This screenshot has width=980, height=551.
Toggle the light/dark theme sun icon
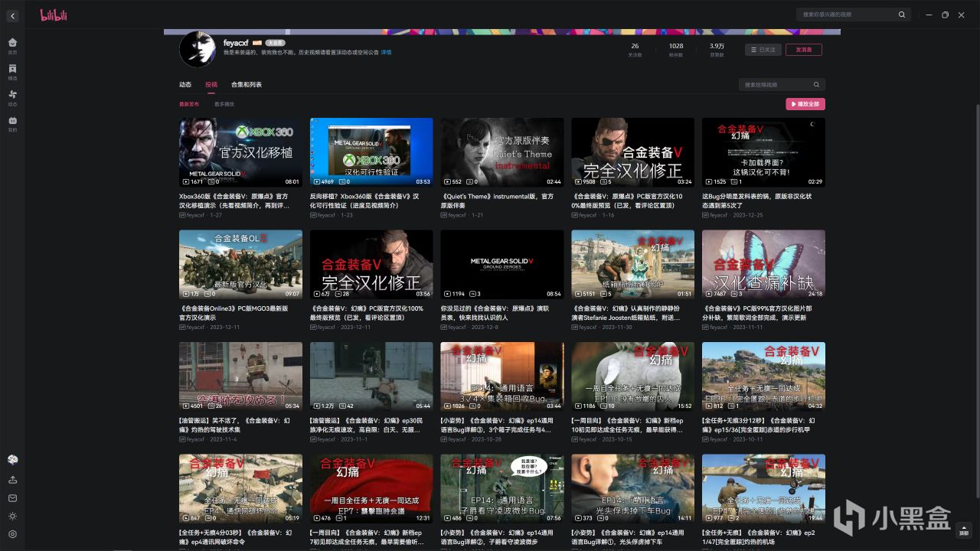[12, 517]
